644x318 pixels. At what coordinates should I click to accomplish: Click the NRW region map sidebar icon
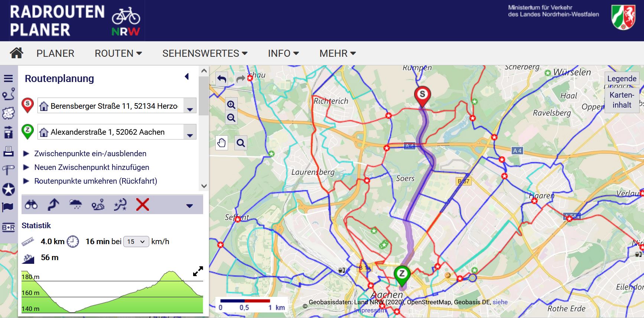(8, 113)
